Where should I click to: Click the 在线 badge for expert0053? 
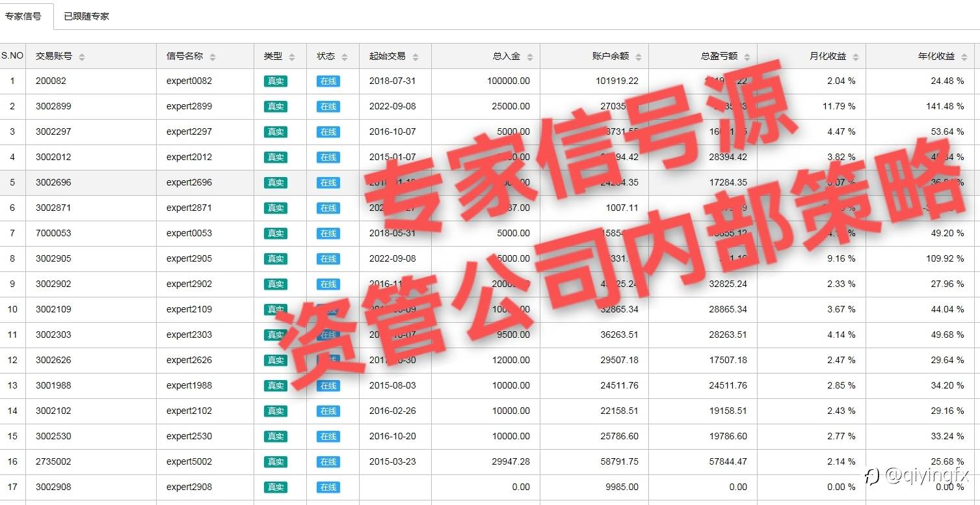[x=328, y=234]
